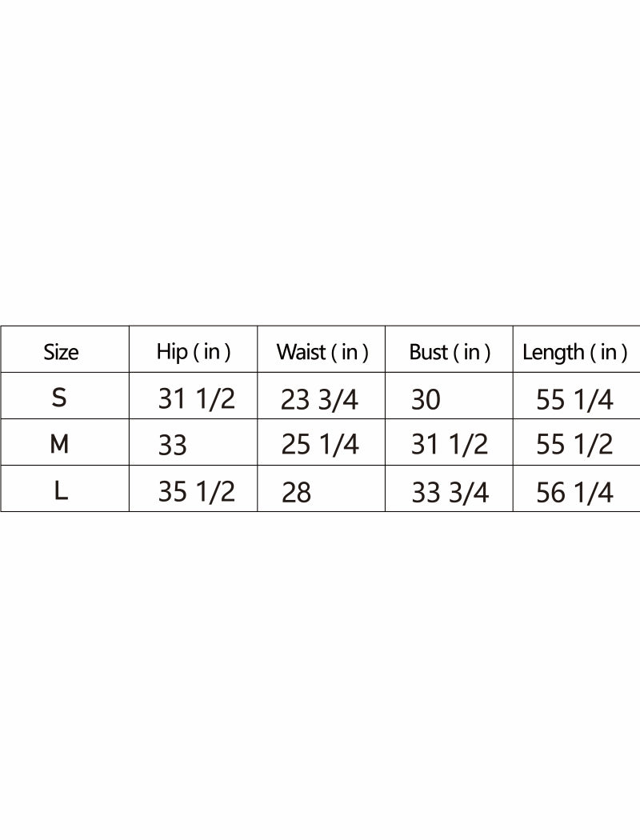This screenshot has width=640, height=840.
Task: Click the Size column header
Action: coord(62,352)
